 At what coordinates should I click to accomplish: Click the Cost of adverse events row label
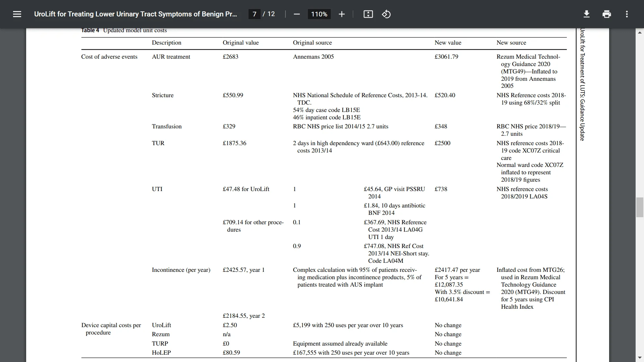[109, 57]
